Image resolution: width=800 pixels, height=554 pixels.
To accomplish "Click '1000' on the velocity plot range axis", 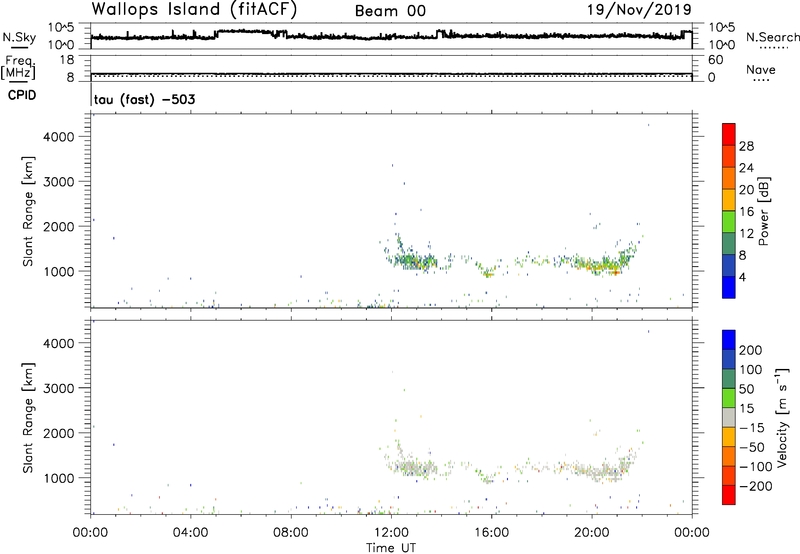I will pos(59,478).
